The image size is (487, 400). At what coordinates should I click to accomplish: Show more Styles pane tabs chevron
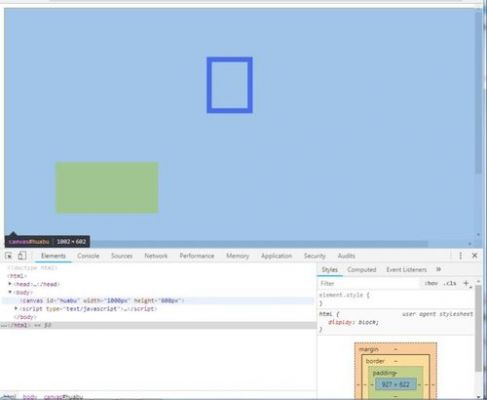(439, 269)
